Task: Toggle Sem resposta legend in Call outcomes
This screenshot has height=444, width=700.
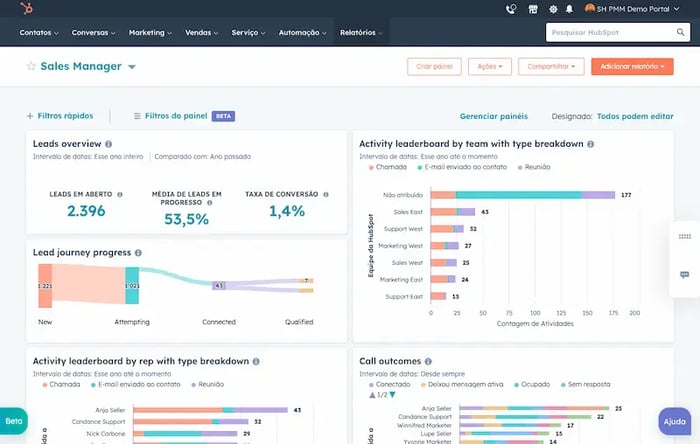Action: click(585, 385)
